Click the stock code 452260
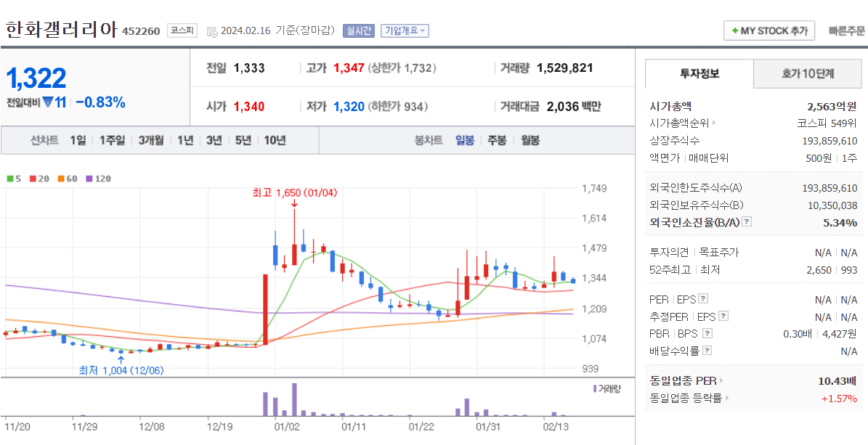The height and width of the screenshot is (445, 868). [141, 31]
